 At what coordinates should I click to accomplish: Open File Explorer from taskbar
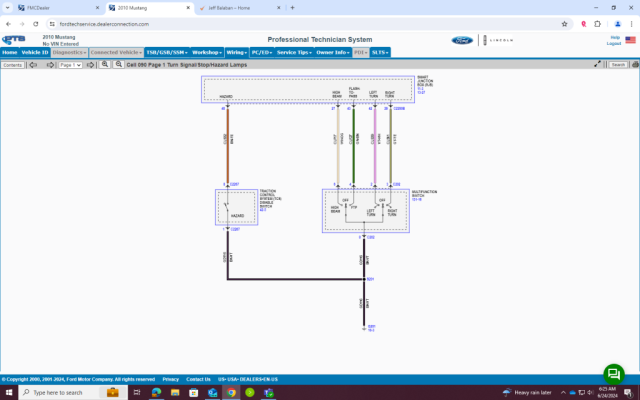tap(175, 392)
